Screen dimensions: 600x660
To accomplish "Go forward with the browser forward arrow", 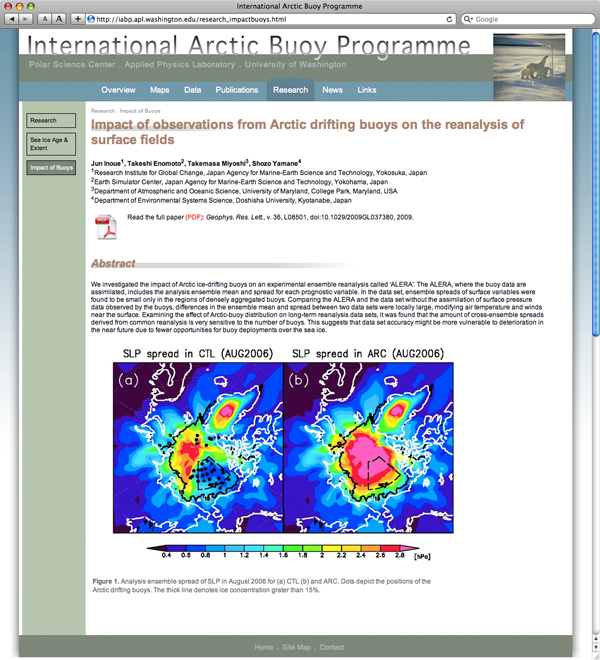I will [x=26, y=19].
